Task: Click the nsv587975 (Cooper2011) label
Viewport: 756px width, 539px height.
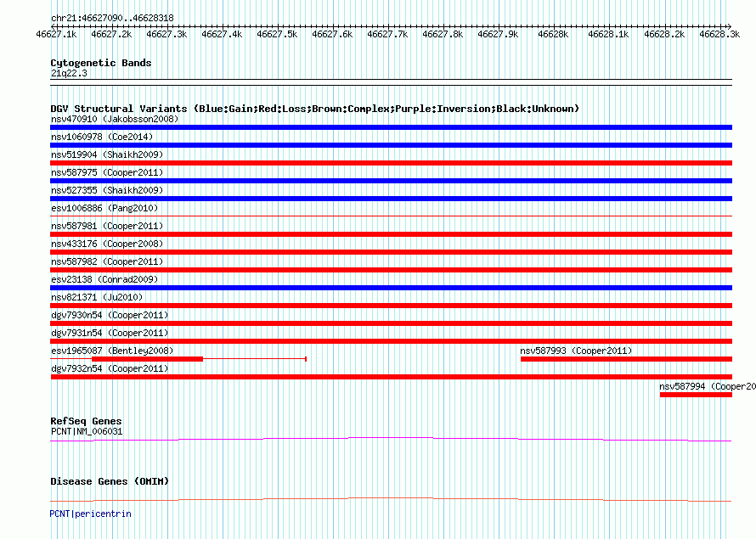Action: 107,172
